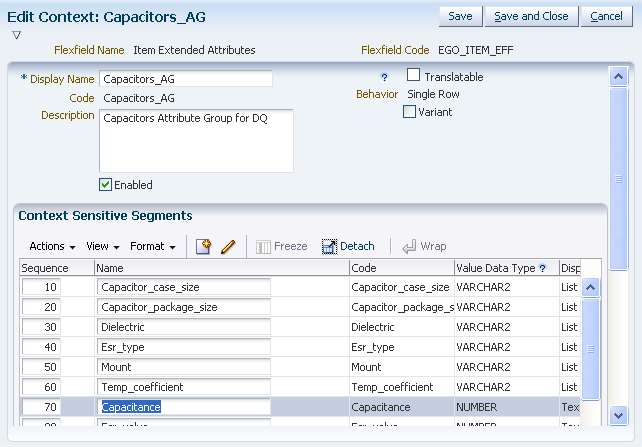Viewport: 642px width, 447px height.
Task: Click the Display Name input field
Action: (x=186, y=79)
